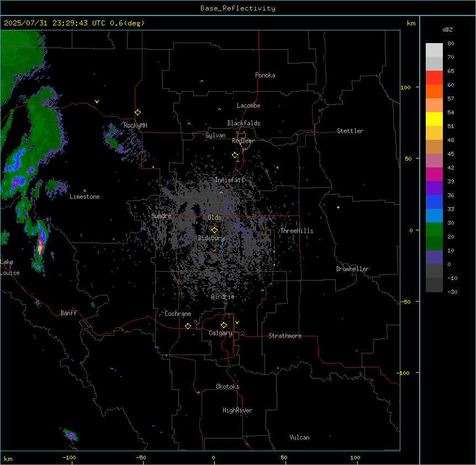The height and width of the screenshot is (465, 476).
Task: Pick the slate 10-0 dBZ legend swatch
Action: (434, 257)
